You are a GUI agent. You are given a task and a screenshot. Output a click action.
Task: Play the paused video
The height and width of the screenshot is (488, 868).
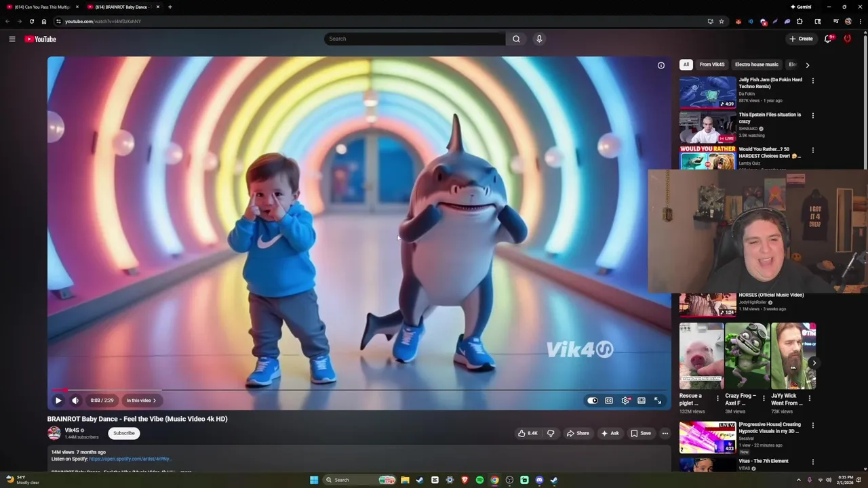pyautogui.click(x=58, y=401)
